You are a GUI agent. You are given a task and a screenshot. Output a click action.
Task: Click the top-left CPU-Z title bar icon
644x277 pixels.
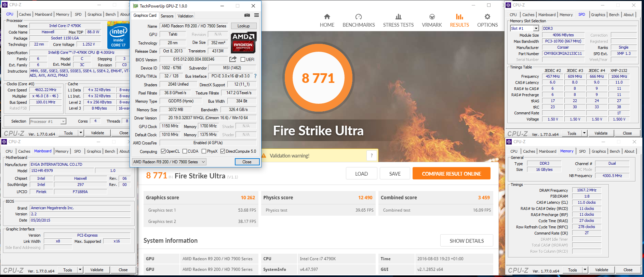[x=5, y=5]
